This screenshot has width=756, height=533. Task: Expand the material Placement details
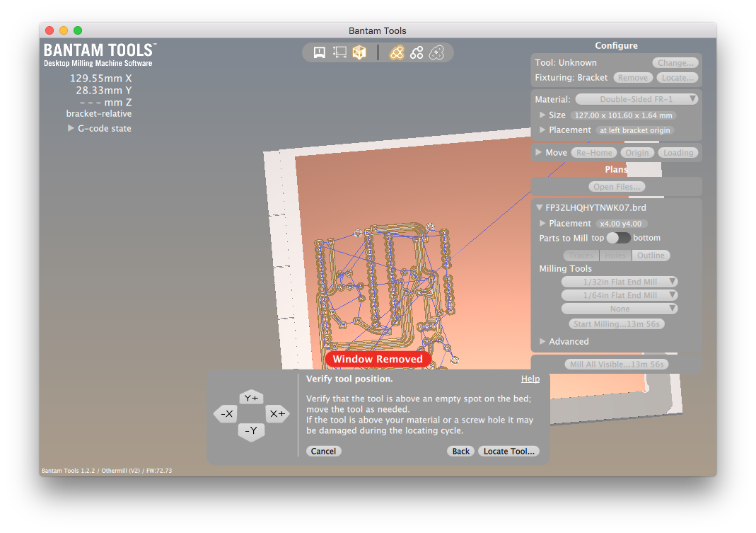click(542, 130)
